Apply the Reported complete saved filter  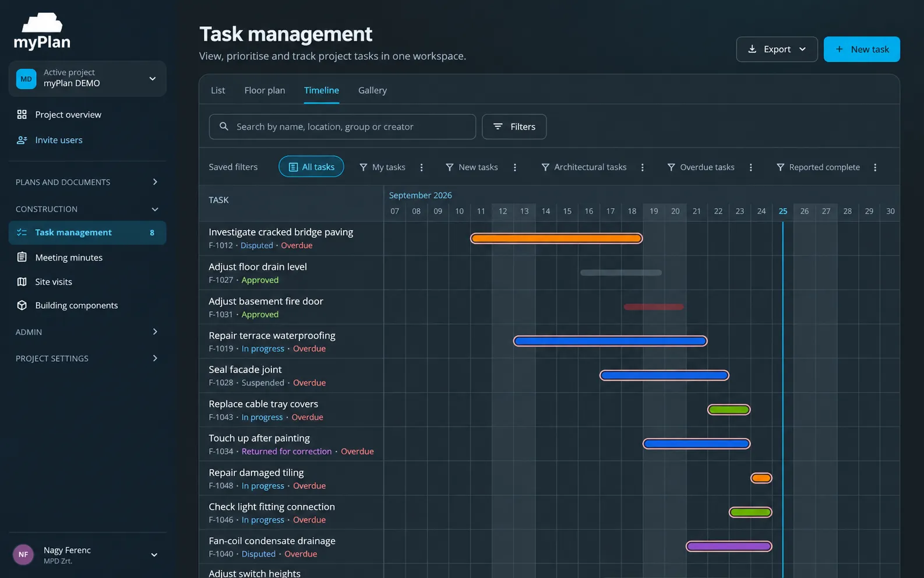(818, 167)
